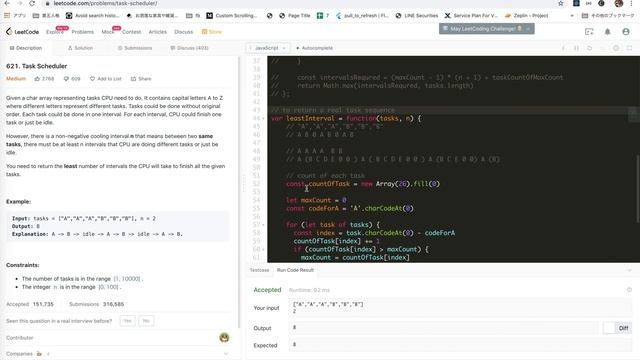Switch to the Testcase tab

(259, 270)
